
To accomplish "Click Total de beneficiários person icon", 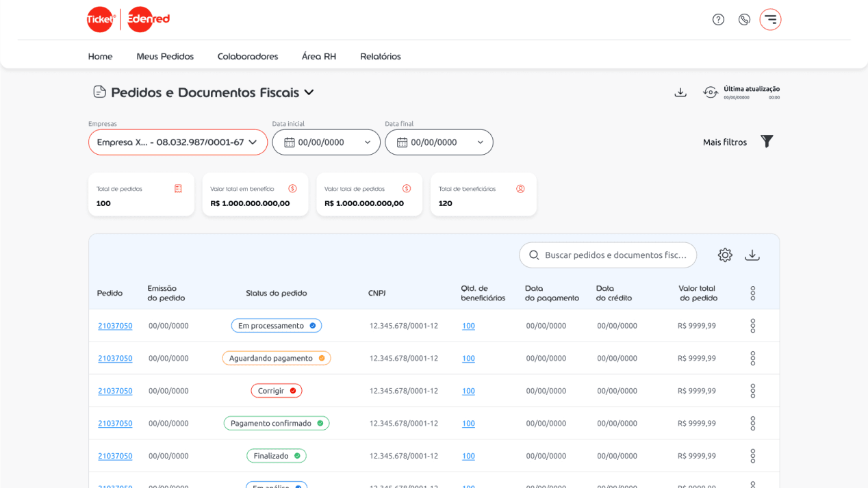I will tap(520, 189).
